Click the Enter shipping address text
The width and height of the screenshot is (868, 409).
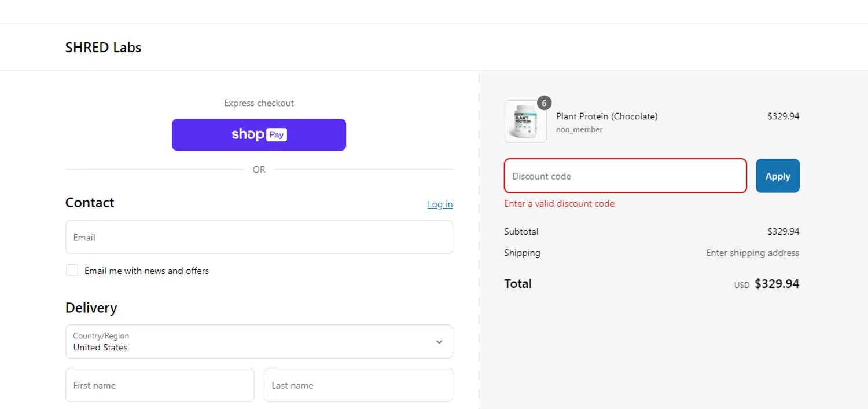tap(752, 253)
